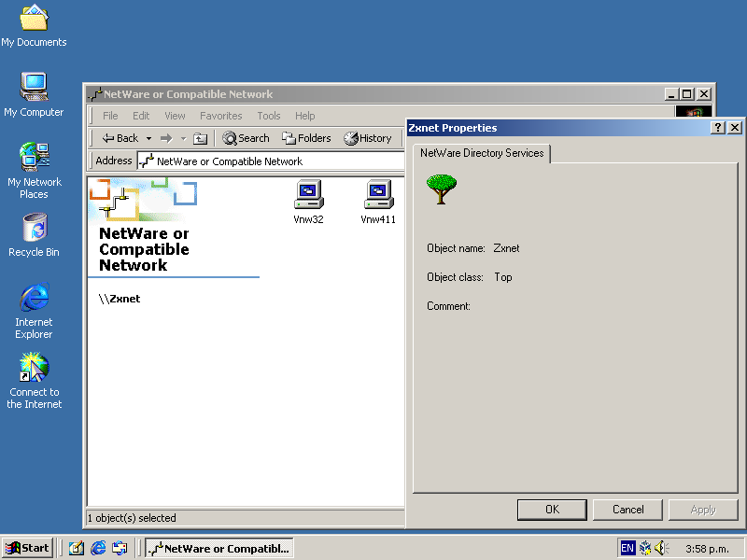Viewport: 747px width, 560px height.
Task: Open the Forward history dropdown arrow
Action: pos(183,138)
